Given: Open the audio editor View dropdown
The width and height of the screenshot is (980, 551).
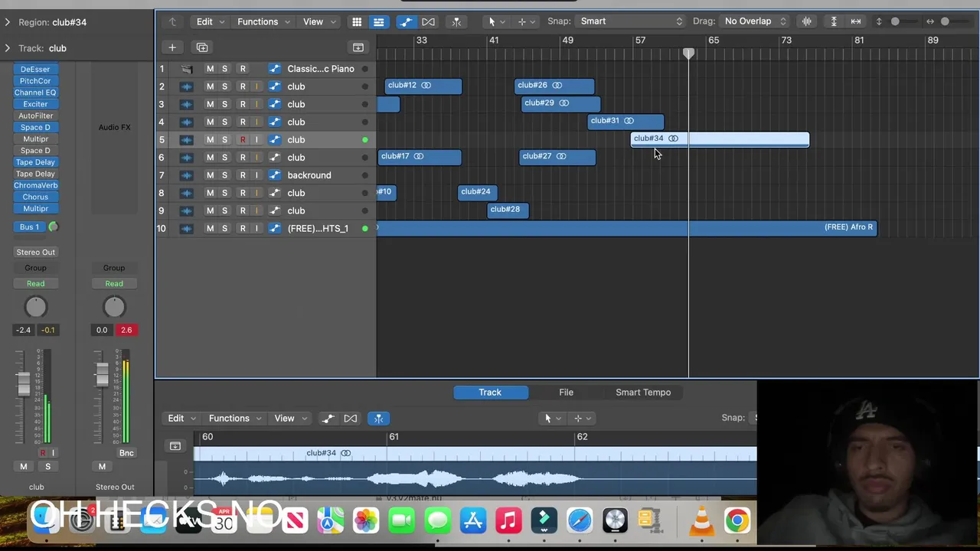Looking at the screenshot, I should [289, 418].
